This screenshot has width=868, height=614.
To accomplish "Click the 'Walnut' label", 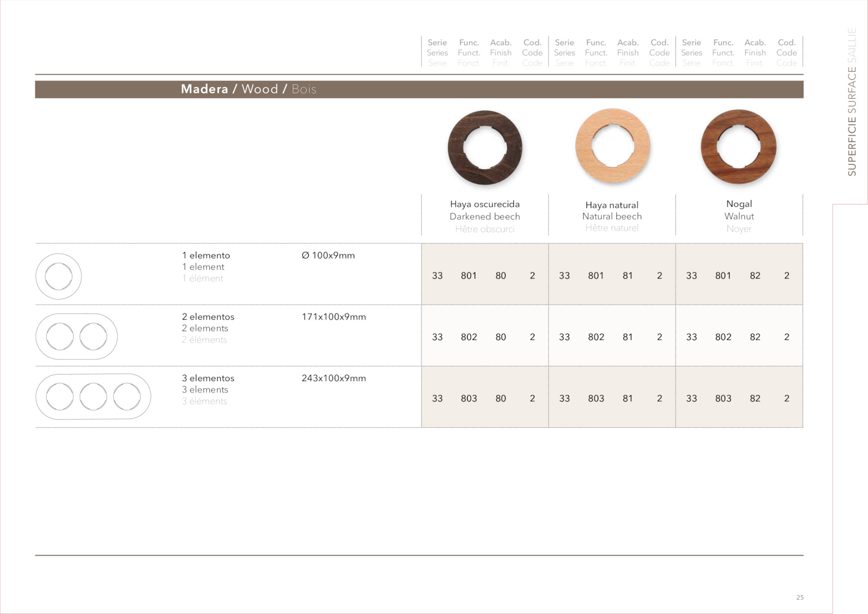I will pos(739,216).
